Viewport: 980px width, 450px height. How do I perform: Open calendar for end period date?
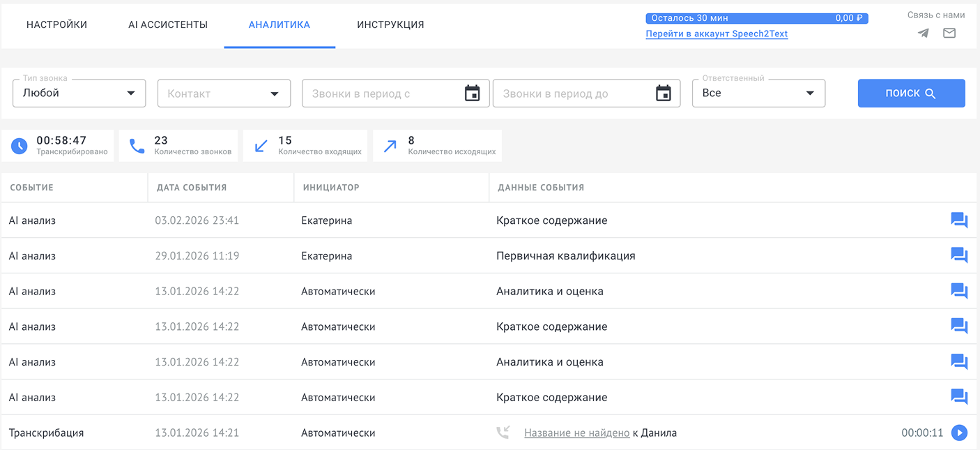[663, 93]
